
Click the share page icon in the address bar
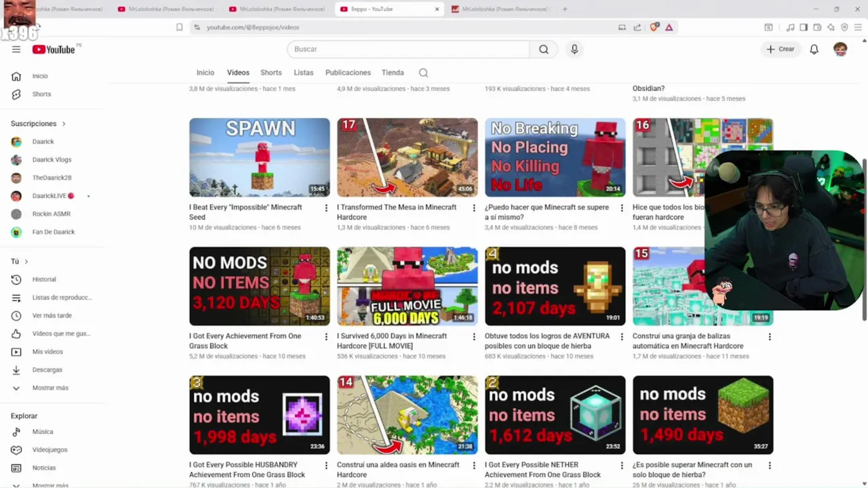click(637, 27)
